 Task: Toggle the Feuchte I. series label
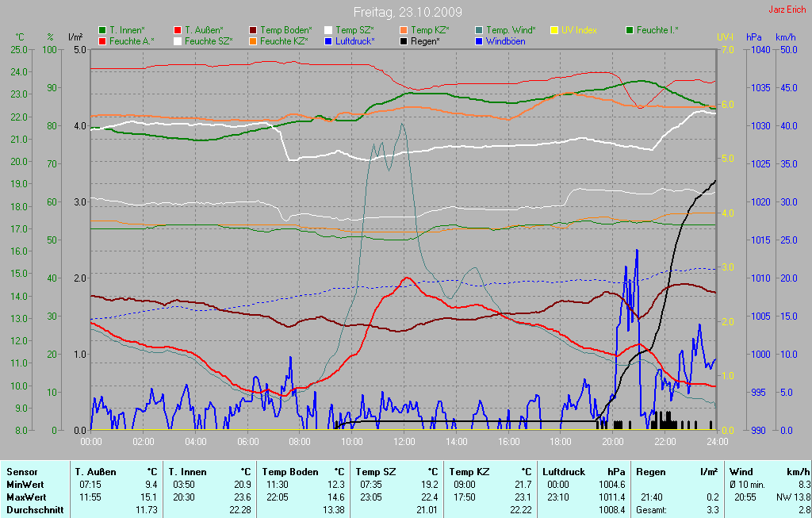pos(657,30)
